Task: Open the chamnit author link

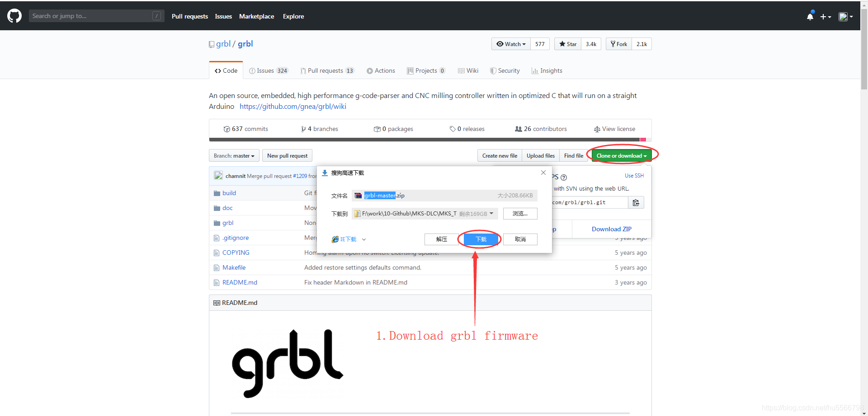Action: 236,176
